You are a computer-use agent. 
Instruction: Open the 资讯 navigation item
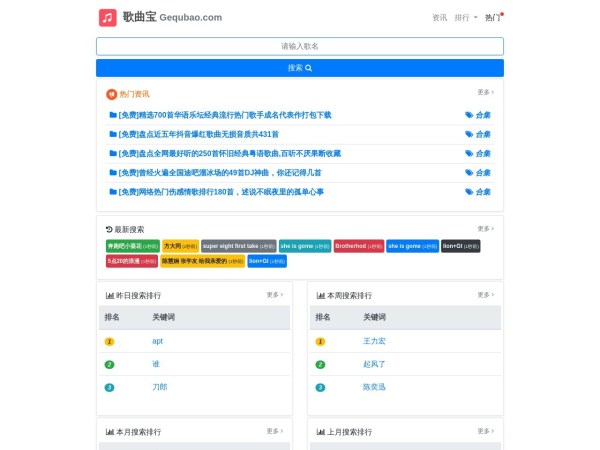click(x=439, y=17)
